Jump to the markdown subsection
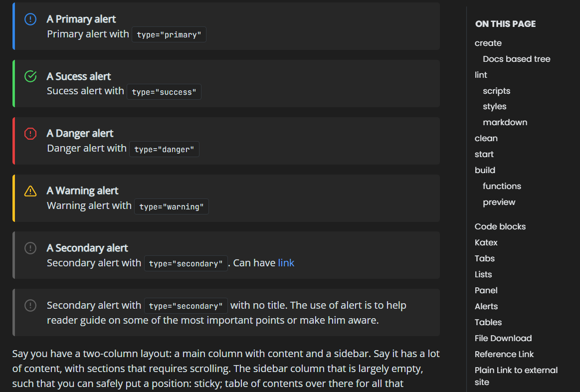 tap(505, 122)
